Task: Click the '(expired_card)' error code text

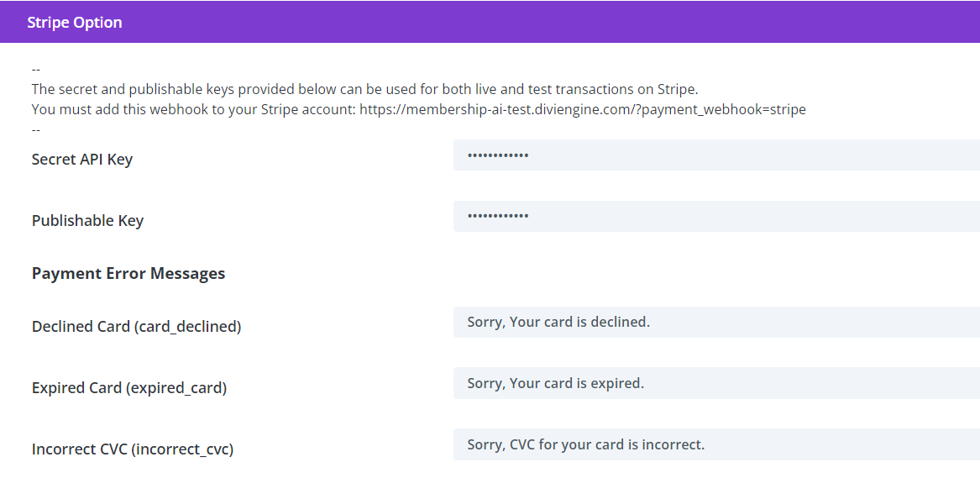Action: pos(178,388)
